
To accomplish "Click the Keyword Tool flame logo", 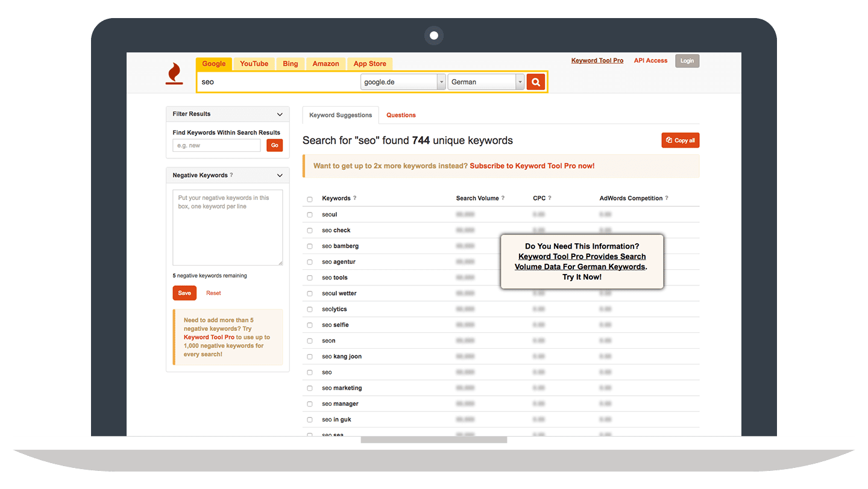I will 174,73.
